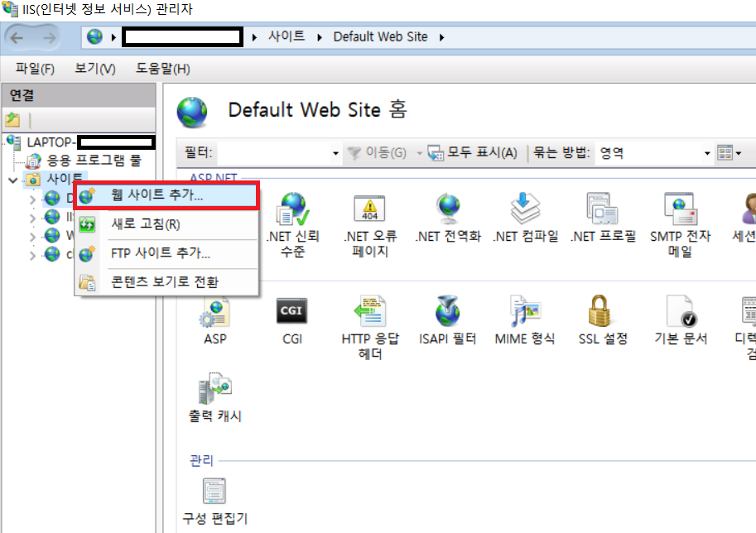
Task: Collapse the 사이트 tree node
Action: [13, 180]
